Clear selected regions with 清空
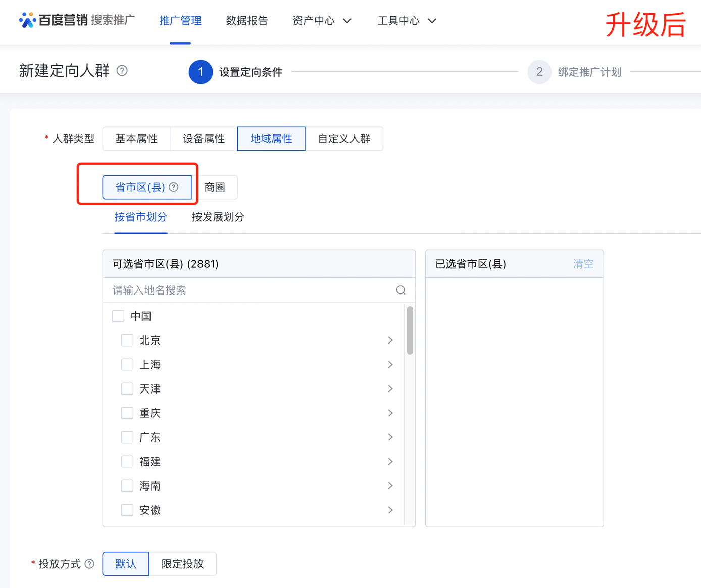The image size is (701, 588). (x=583, y=264)
